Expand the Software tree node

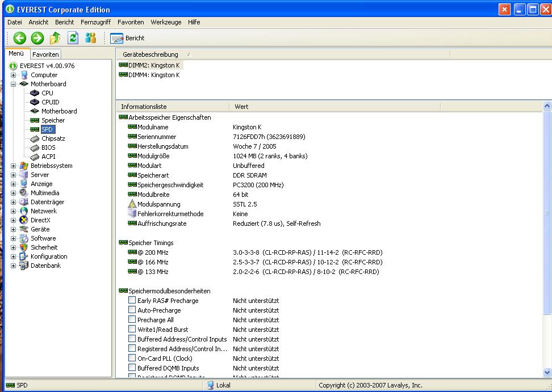[x=13, y=238]
